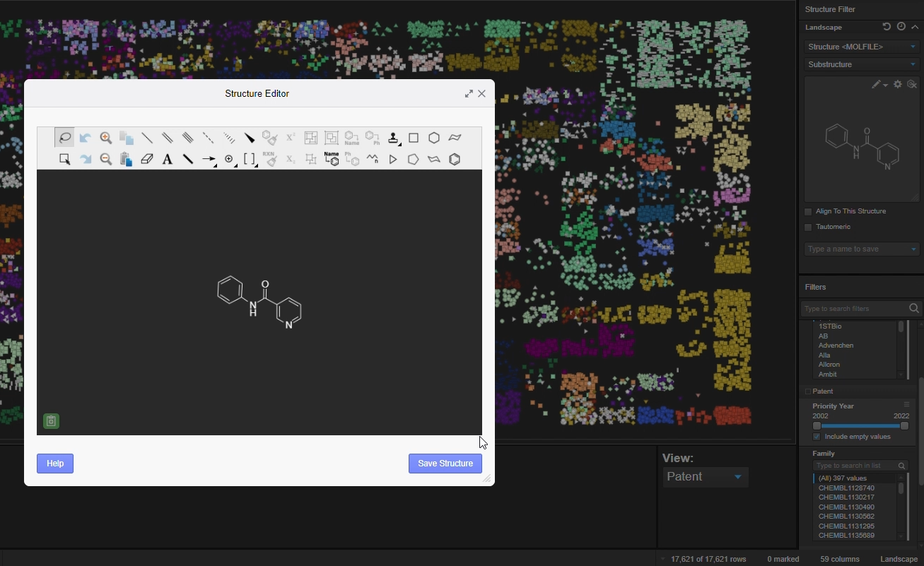Select the hashed wedge bond tool

coord(229,138)
